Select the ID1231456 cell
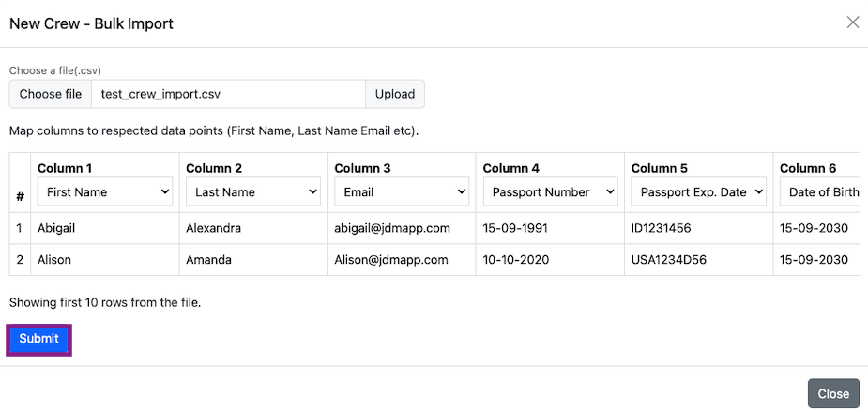This screenshot has width=868, height=412. click(x=664, y=228)
